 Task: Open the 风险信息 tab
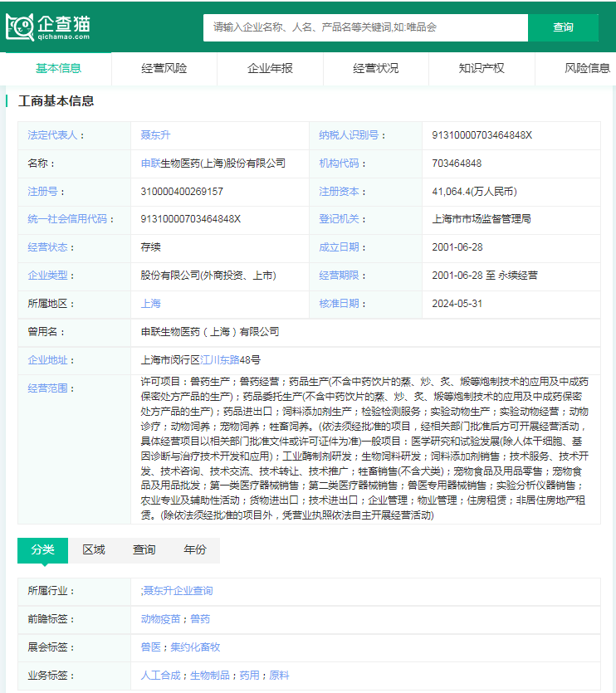587,69
